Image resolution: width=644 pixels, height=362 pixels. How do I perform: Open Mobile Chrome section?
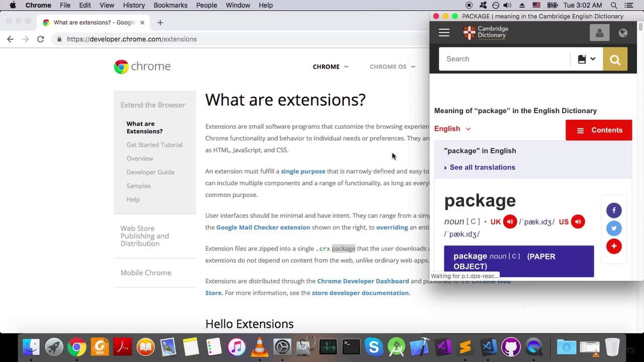point(146,273)
